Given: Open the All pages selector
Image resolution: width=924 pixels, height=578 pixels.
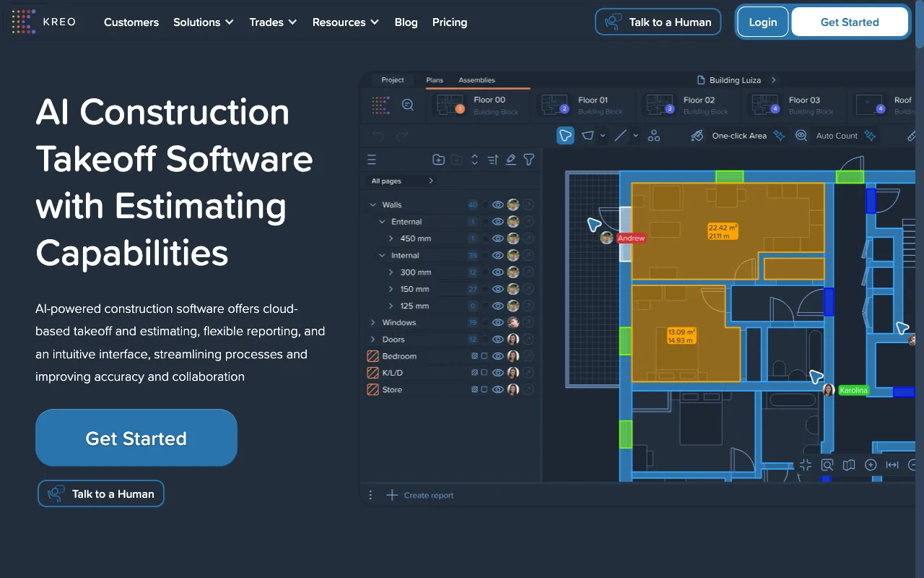Looking at the screenshot, I should click(401, 181).
